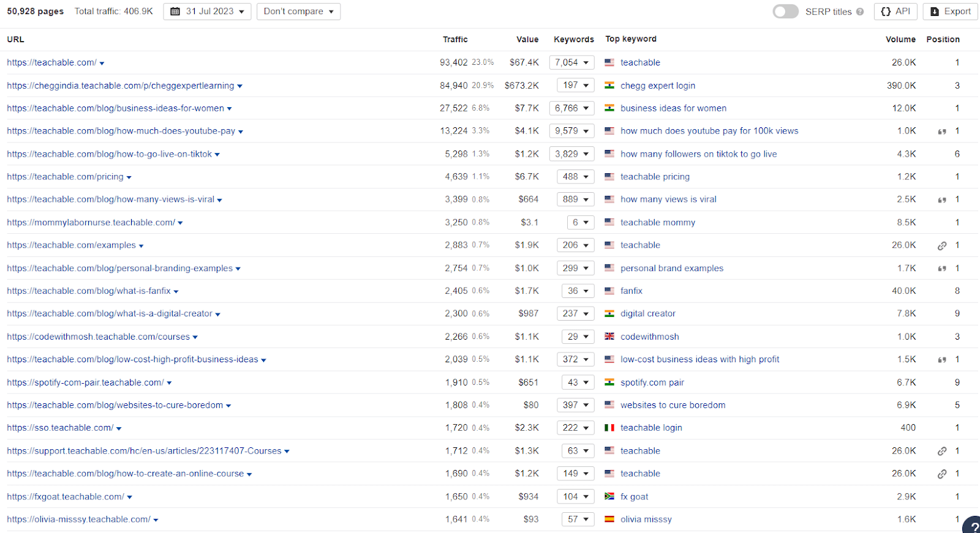Click the calendar icon in date selector
Viewport: 980px width, 533px height.
click(175, 12)
